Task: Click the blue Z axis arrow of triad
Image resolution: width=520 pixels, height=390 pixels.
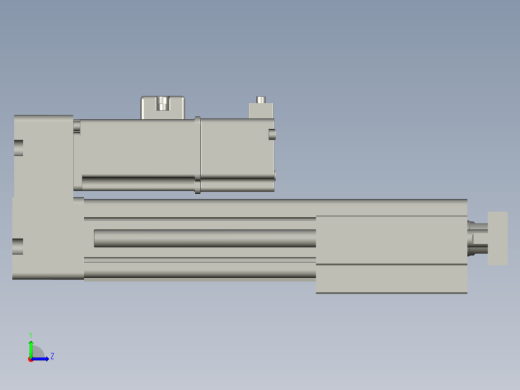Action: click(x=40, y=359)
